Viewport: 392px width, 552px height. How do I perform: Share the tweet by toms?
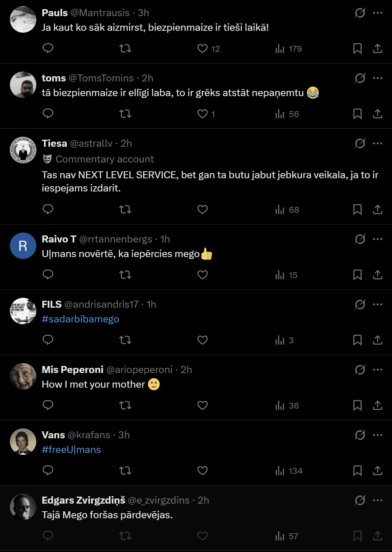(x=377, y=114)
